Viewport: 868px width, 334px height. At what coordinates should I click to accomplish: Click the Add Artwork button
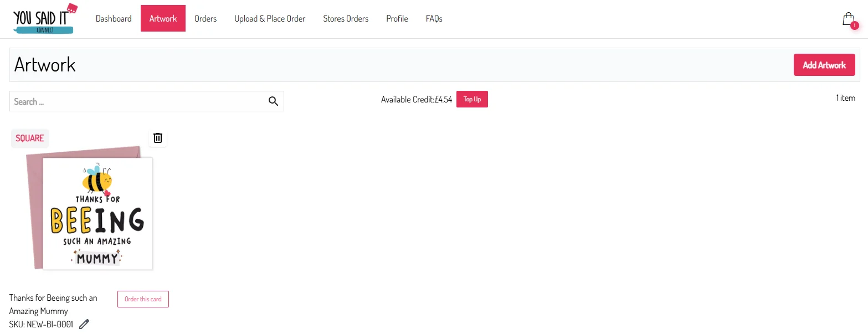coord(824,65)
